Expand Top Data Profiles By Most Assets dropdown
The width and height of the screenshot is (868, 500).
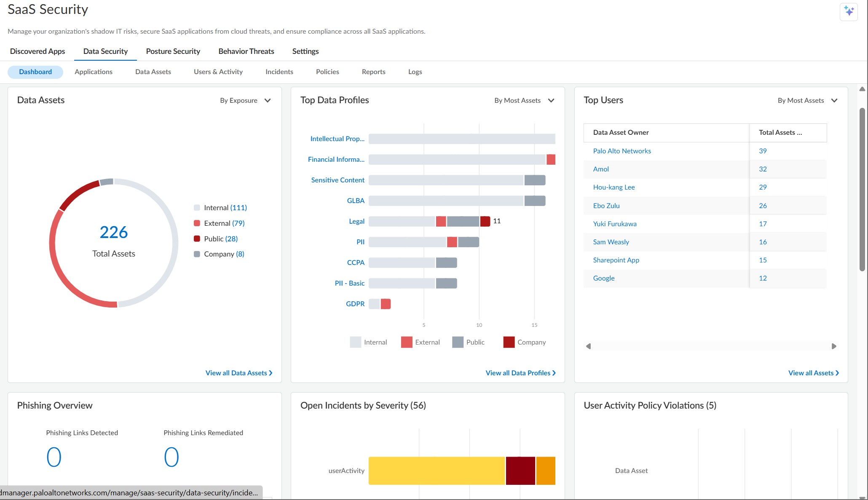(x=524, y=100)
